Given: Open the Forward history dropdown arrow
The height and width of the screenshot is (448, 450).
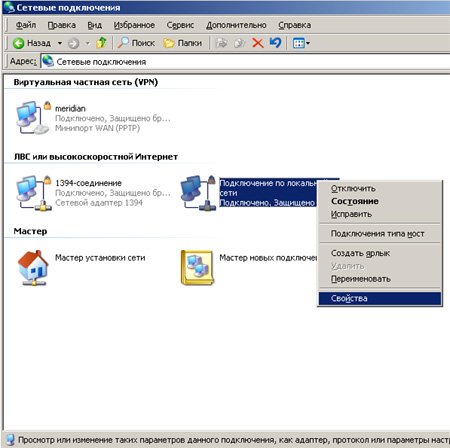Looking at the screenshot, I should [x=88, y=43].
